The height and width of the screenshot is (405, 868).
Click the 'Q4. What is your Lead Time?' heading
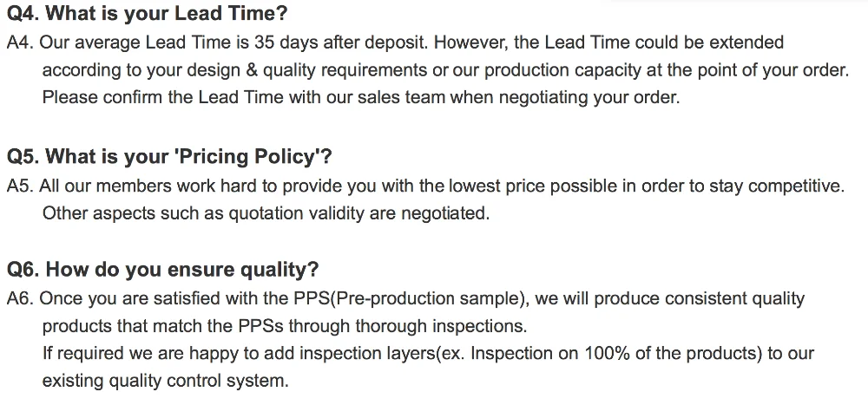tap(147, 15)
